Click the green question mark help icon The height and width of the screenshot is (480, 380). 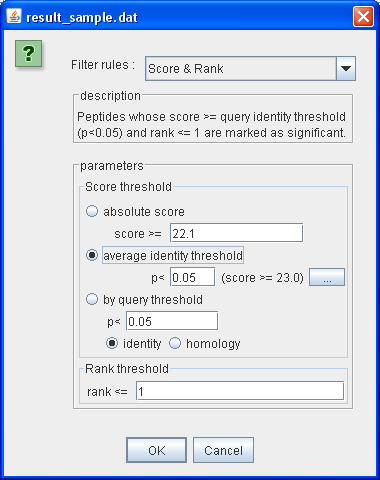click(28, 53)
